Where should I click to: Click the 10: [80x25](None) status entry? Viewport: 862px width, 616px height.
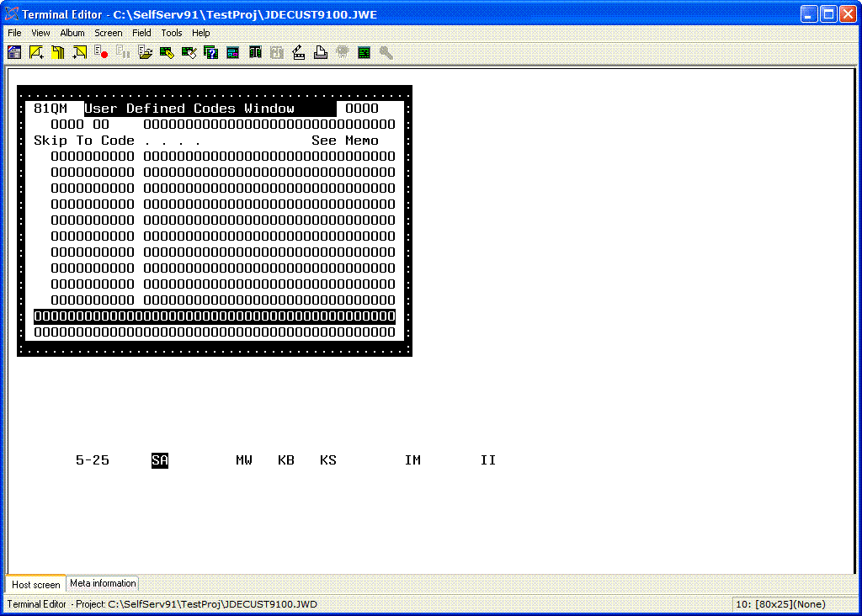[780, 604]
